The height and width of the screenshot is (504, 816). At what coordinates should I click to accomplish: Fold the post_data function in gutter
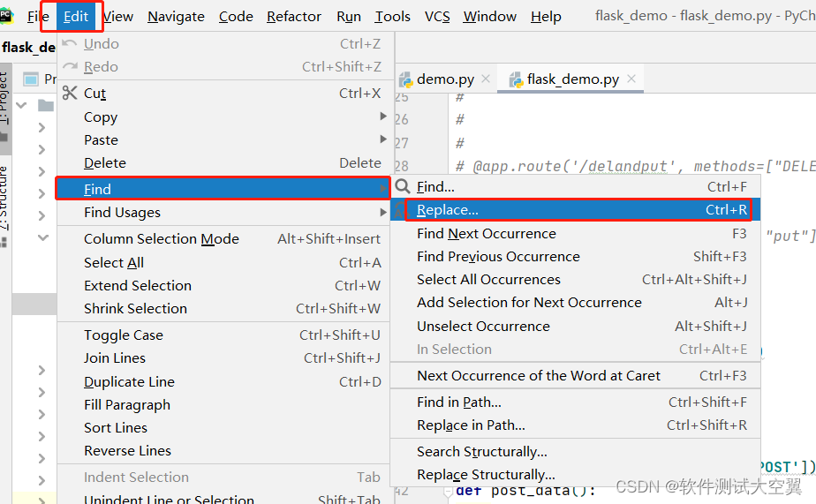pos(448,491)
